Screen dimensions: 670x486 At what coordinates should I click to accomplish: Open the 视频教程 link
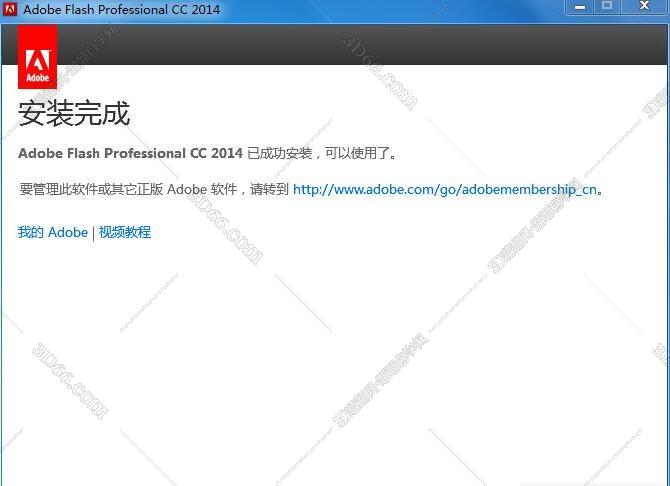pyautogui.click(x=125, y=232)
